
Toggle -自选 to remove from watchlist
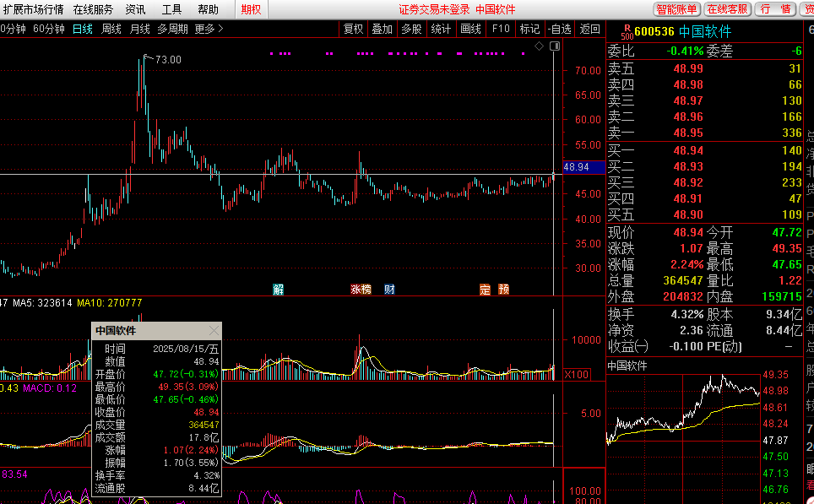(559, 29)
